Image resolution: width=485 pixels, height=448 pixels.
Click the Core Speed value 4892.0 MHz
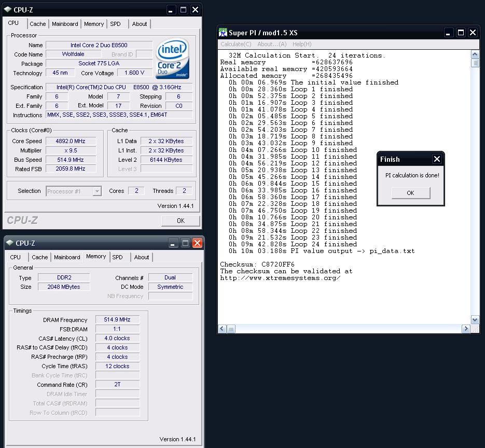tap(71, 141)
